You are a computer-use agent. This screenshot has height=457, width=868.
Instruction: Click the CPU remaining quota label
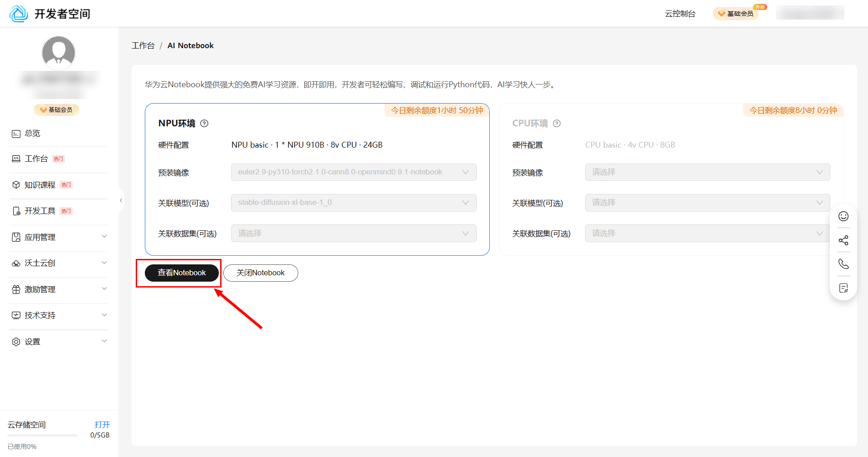[x=793, y=110]
